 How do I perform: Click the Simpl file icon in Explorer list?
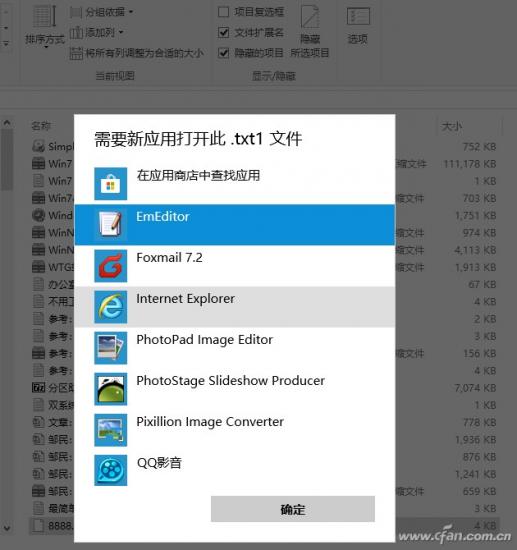pyautogui.click(x=38, y=146)
